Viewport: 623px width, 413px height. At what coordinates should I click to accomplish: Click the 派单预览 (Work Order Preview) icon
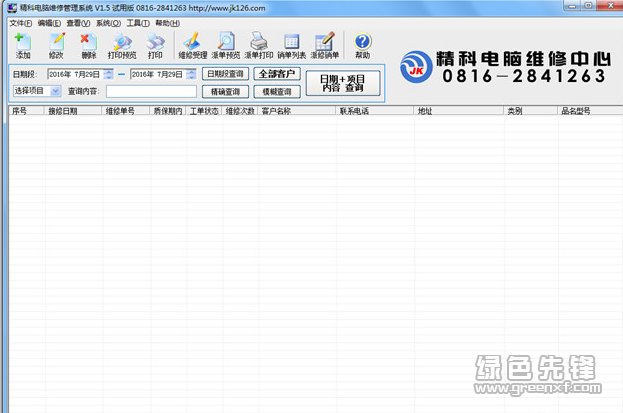[x=226, y=46]
